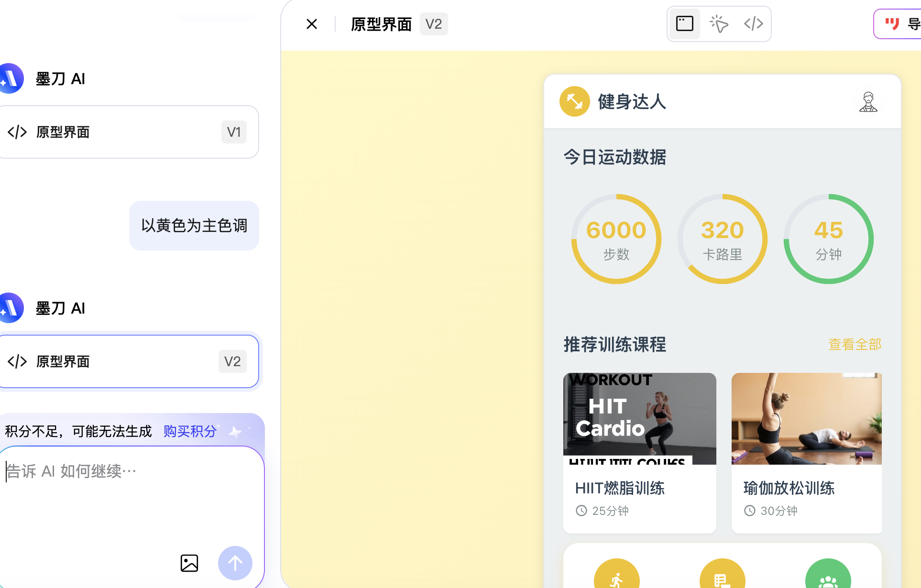
Task: Show the code view icon
Action: (x=753, y=23)
